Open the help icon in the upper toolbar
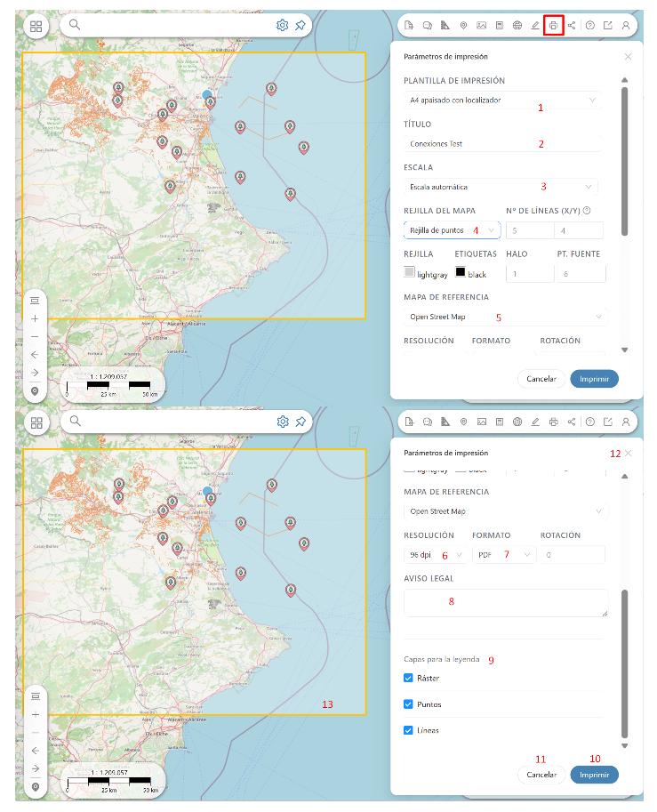The height and width of the screenshot is (812, 657). (x=589, y=26)
